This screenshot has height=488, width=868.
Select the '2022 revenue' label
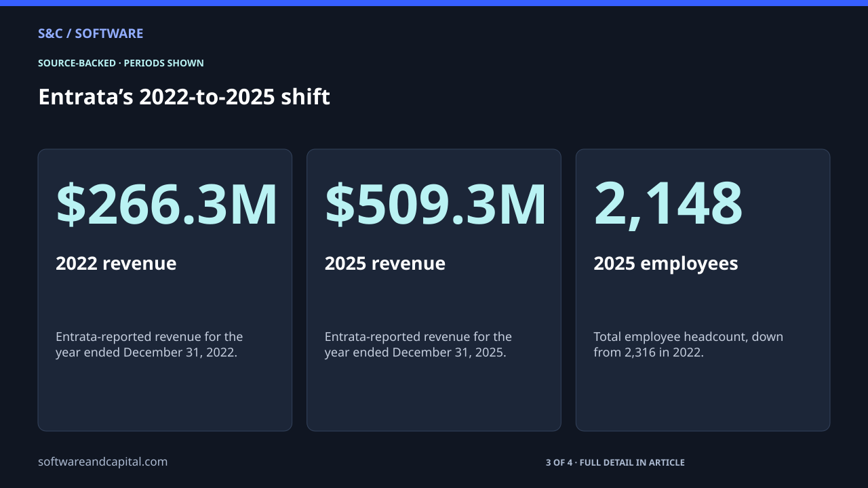click(116, 263)
